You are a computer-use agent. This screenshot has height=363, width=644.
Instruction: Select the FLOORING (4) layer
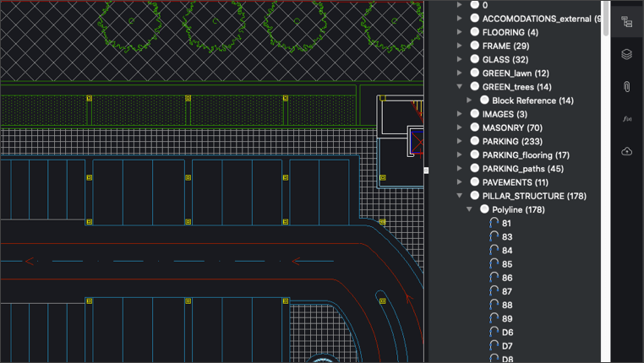point(510,32)
